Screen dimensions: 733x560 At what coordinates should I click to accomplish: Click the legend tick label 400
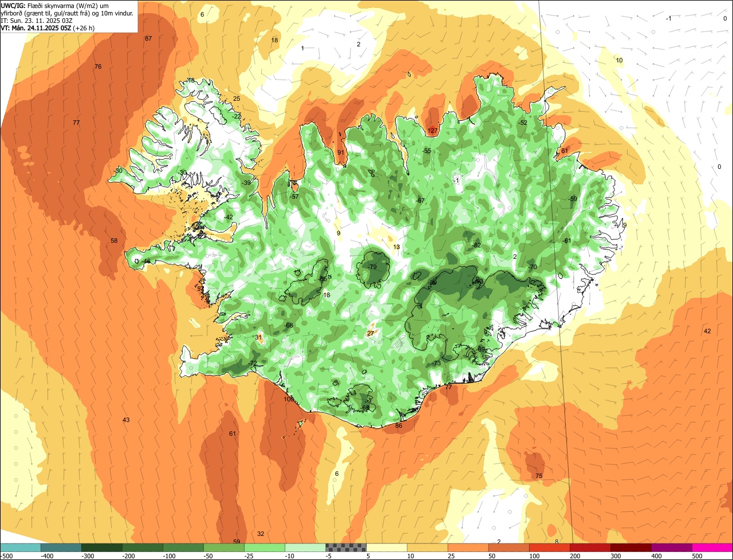pos(656,555)
